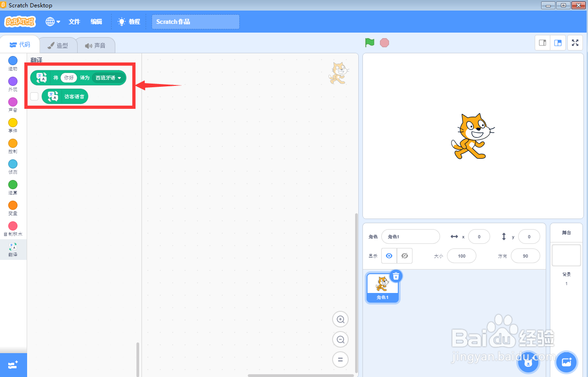Click the x position field
This screenshot has height=377, width=588.
click(479, 236)
